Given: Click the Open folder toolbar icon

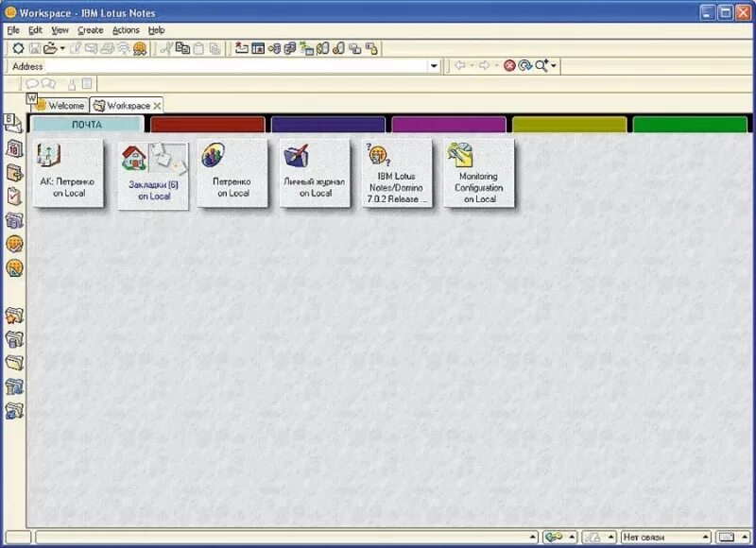Looking at the screenshot, I should pyautogui.click(x=50, y=48).
